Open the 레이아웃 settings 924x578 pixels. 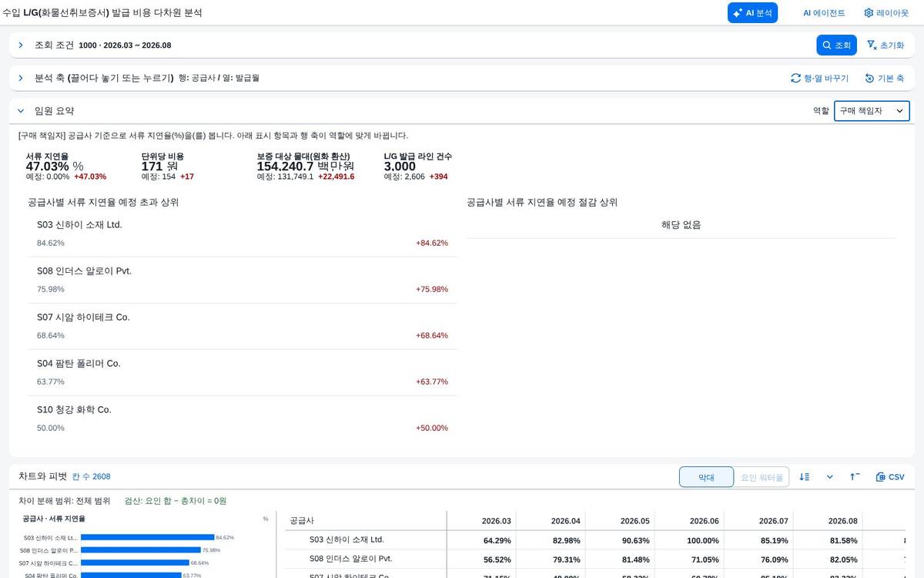pos(885,13)
